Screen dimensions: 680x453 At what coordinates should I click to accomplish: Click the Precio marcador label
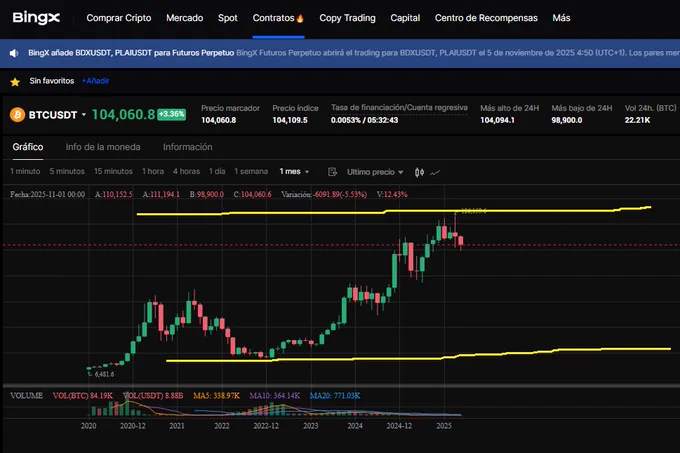(230, 108)
